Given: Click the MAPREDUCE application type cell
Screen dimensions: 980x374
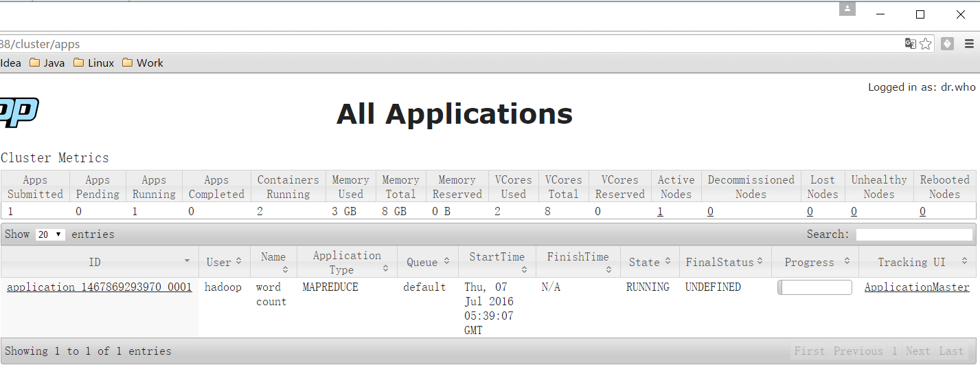Looking at the screenshot, I should 330,287.
